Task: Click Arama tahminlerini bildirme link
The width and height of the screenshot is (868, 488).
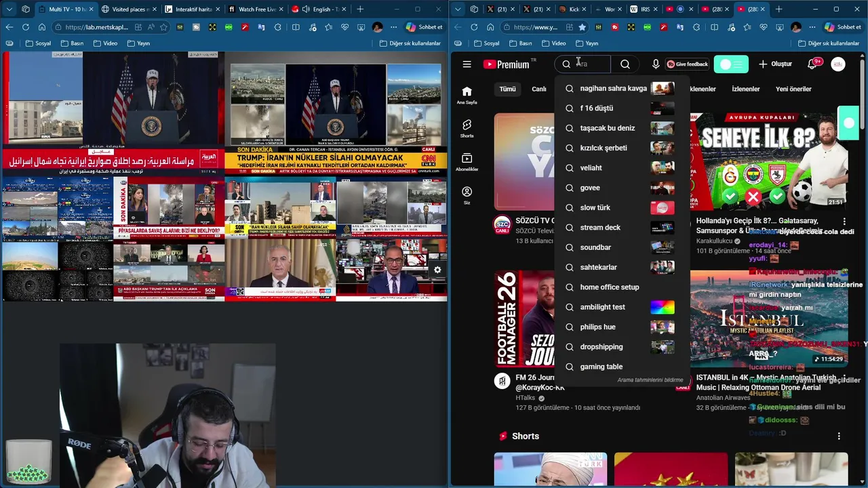Action: pyautogui.click(x=650, y=380)
